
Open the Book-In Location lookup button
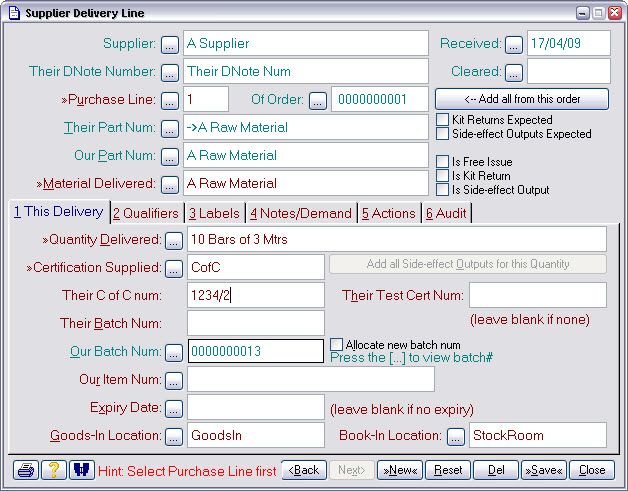[x=455, y=436]
